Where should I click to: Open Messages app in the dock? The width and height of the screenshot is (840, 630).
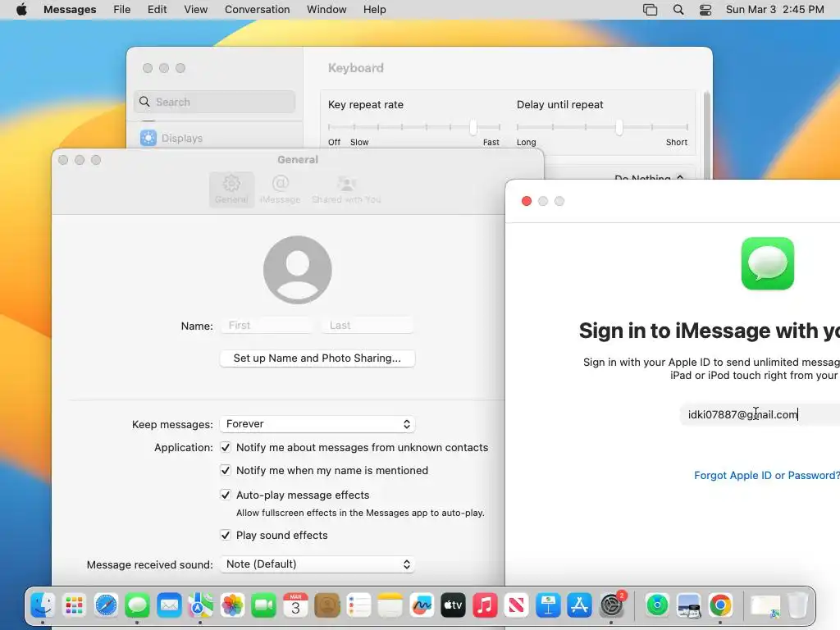tap(137, 605)
